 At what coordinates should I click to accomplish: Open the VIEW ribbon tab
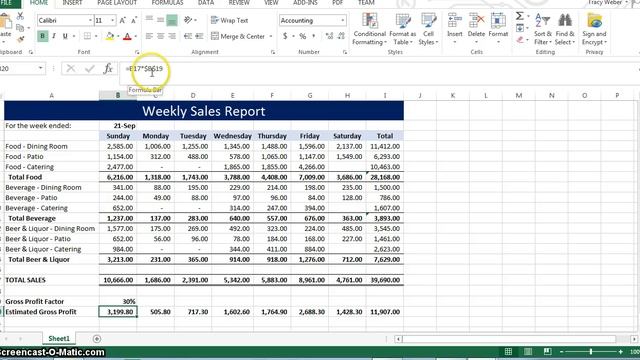(271, 3)
